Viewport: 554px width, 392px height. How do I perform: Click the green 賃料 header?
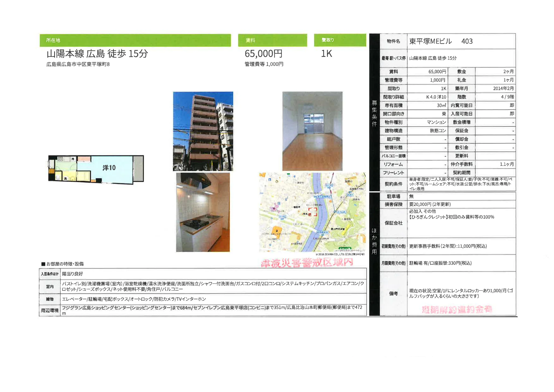point(272,40)
